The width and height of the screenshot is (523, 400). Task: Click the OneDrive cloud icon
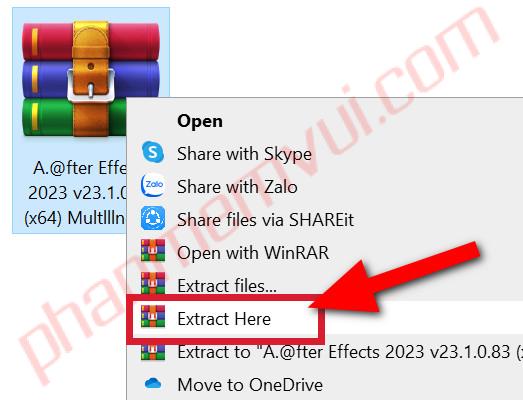(153, 384)
